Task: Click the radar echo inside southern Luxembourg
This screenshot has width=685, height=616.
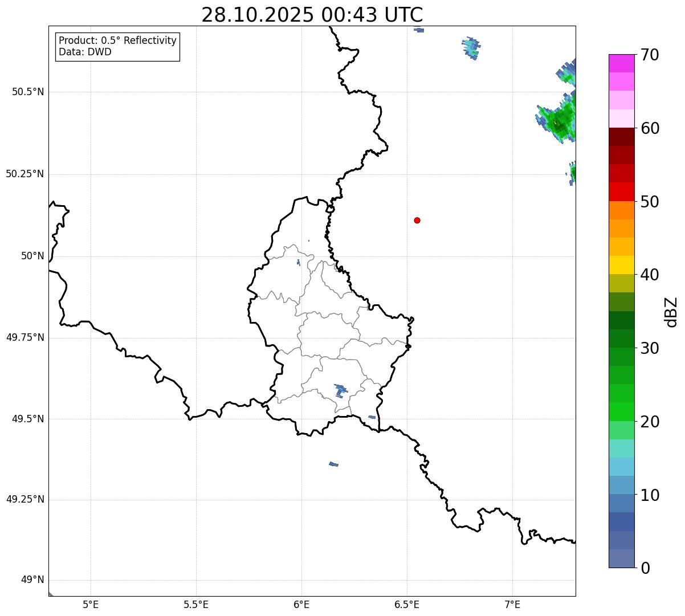Action: click(340, 390)
